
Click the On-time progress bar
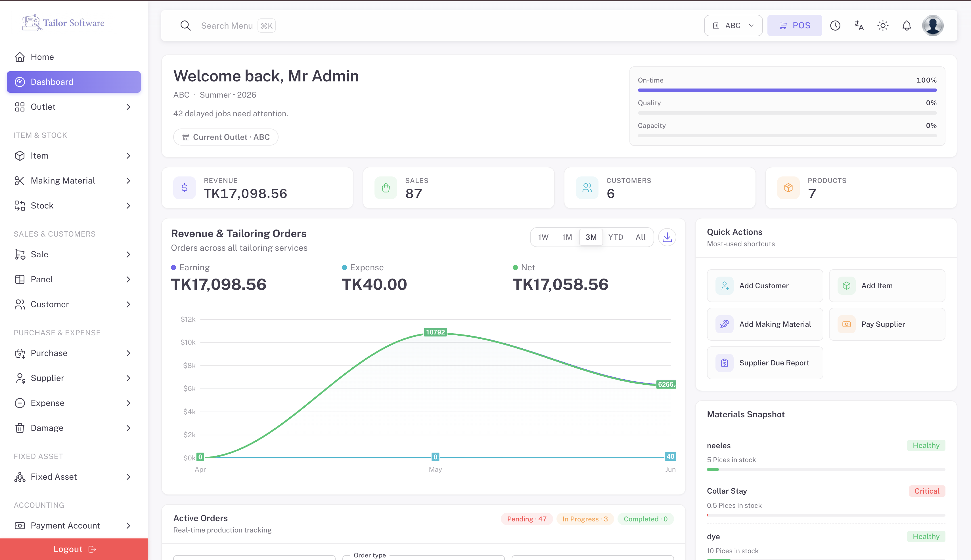pyautogui.click(x=787, y=90)
